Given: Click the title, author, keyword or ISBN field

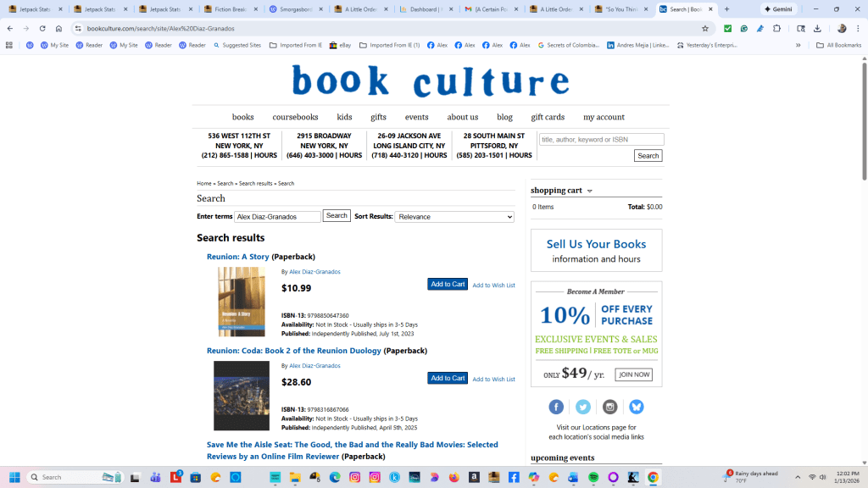Looking at the screenshot, I should point(601,140).
